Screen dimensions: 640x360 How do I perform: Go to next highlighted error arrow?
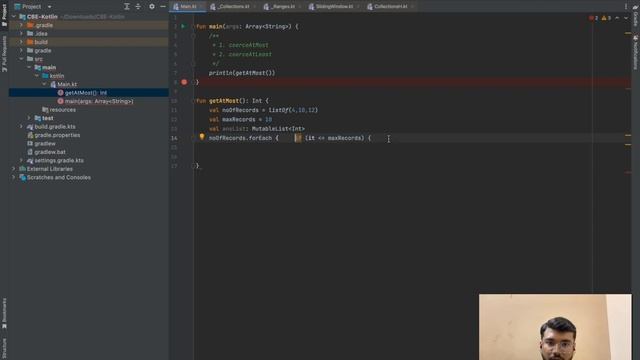(x=626, y=18)
